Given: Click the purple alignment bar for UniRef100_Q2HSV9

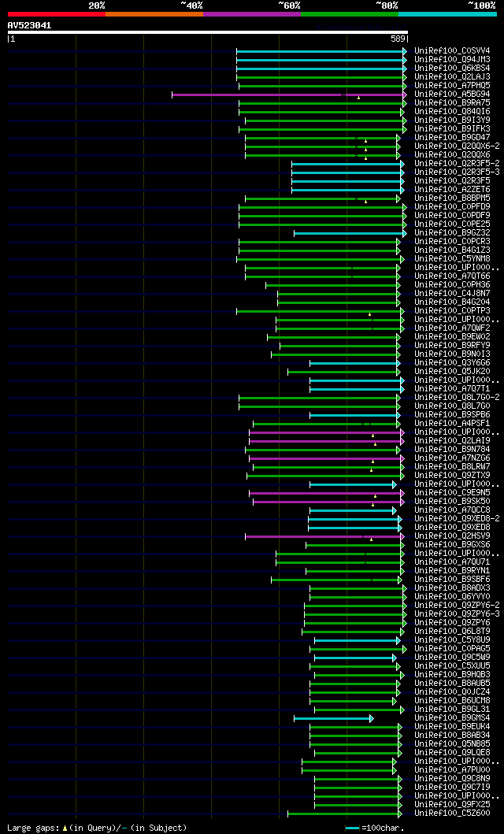Looking at the screenshot, I should click(x=324, y=536).
